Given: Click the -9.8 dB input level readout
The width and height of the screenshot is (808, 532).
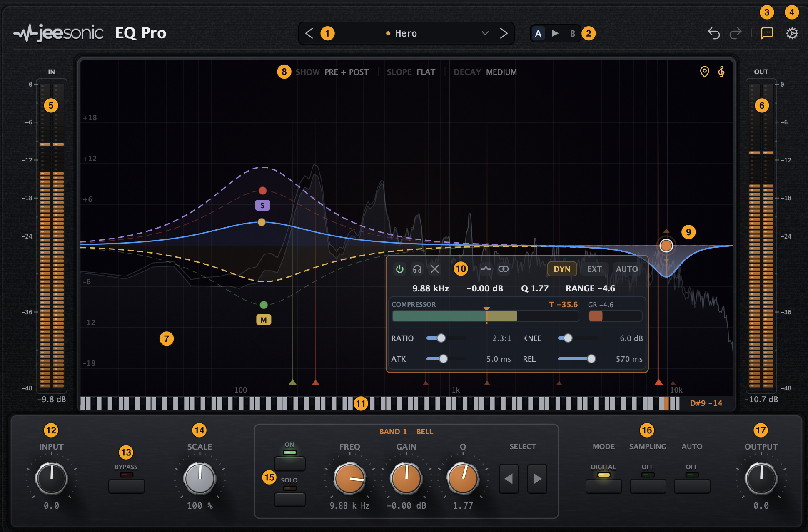Looking at the screenshot, I should tap(52, 399).
